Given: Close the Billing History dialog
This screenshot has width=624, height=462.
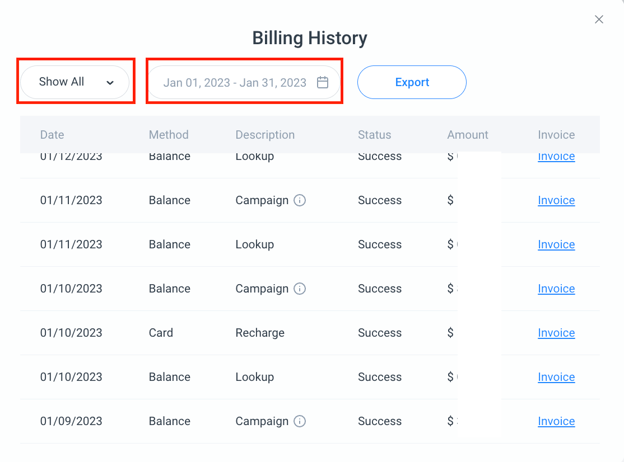Looking at the screenshot, I should click(x=599, y=19).
